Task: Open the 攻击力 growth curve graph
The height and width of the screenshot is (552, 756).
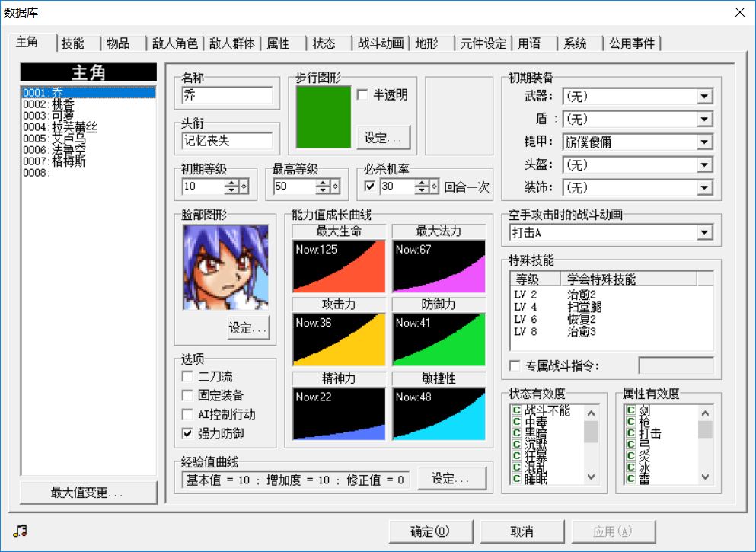Action: 339,340
